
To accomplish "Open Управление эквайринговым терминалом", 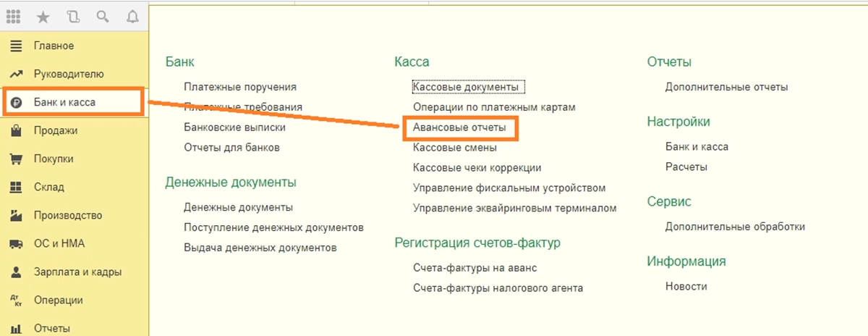I will (515, 209).
